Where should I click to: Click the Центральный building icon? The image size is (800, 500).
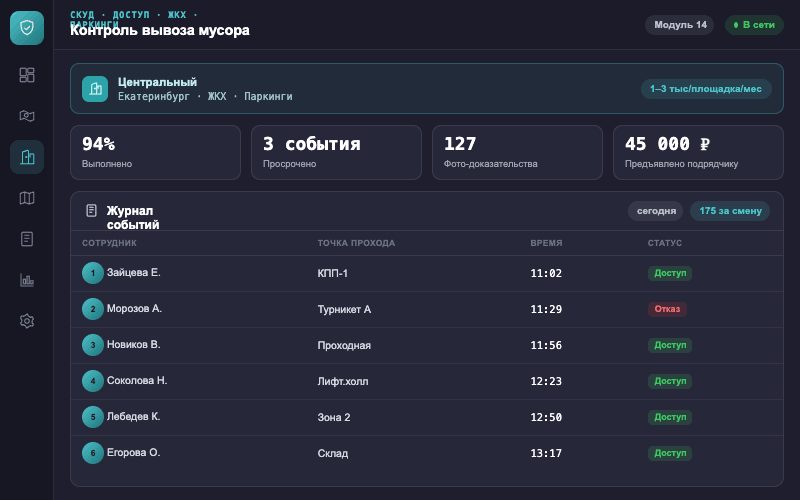(x=95, y=89)
